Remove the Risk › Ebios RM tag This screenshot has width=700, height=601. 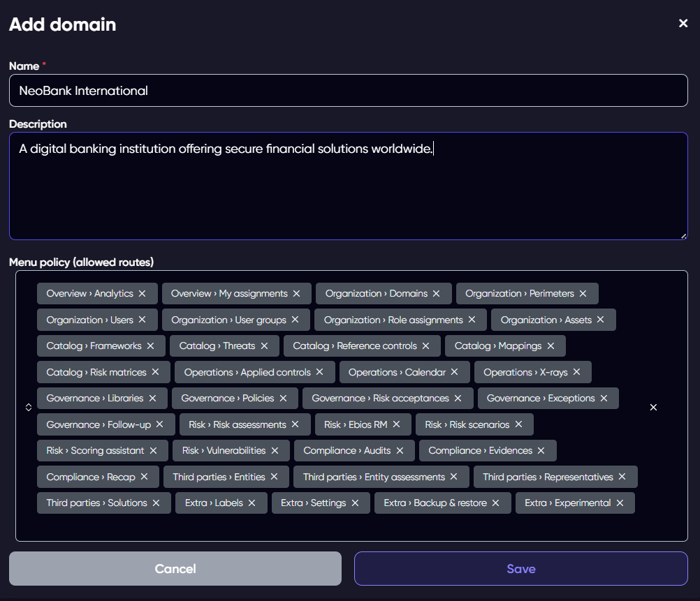click(396, 424)
